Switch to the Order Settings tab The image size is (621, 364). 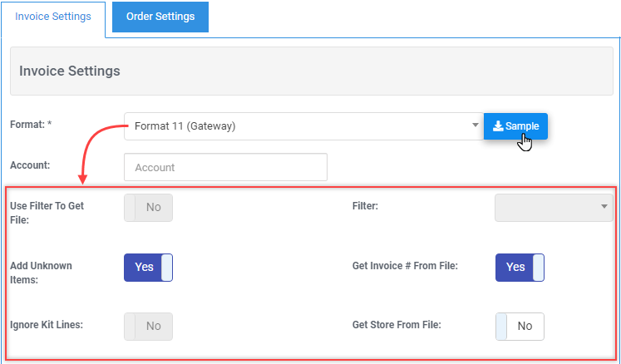click(x=160, y=17)
